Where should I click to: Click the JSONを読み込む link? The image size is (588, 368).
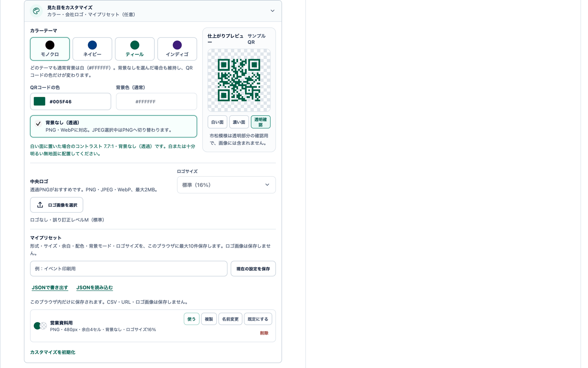coord(94,287)
